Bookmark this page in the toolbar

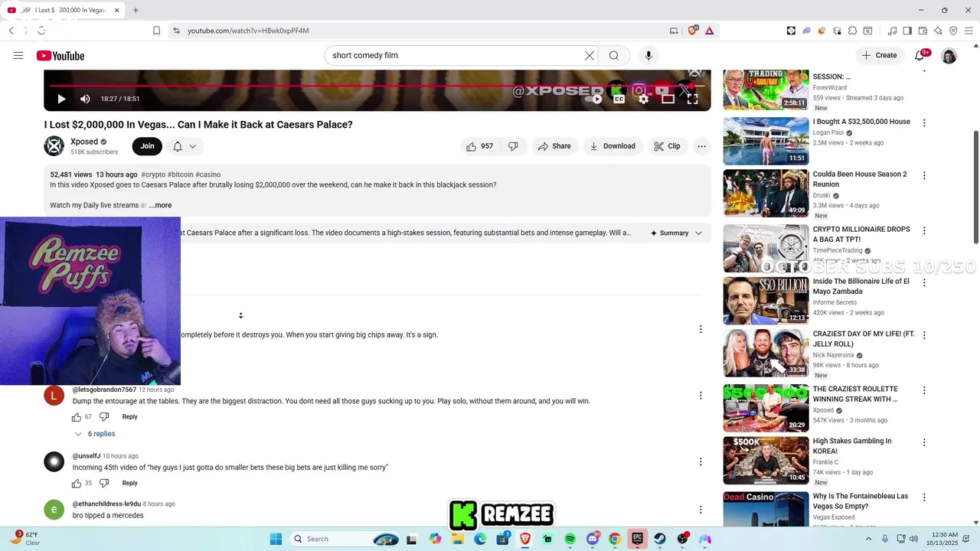pos(156,31)
